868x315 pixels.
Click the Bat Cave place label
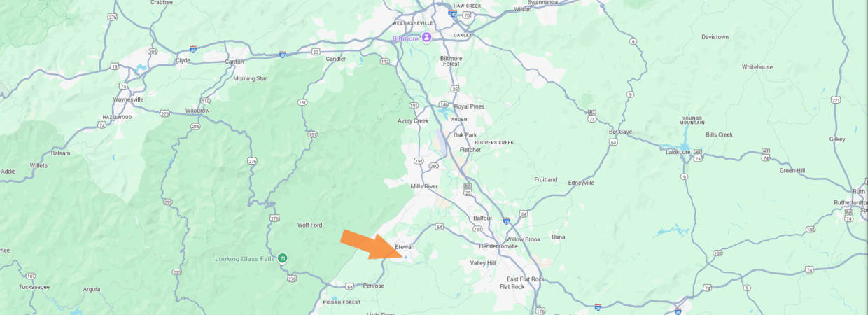click(620, 131)
